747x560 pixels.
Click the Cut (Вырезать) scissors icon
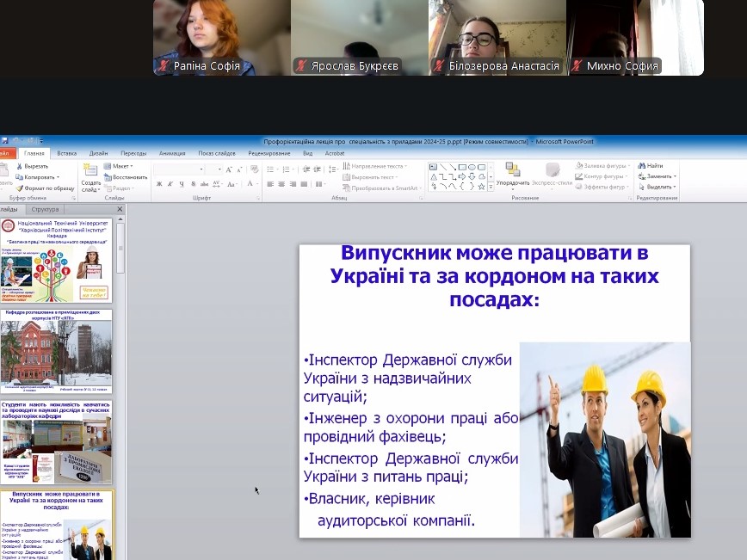click(x=19, y=166)
